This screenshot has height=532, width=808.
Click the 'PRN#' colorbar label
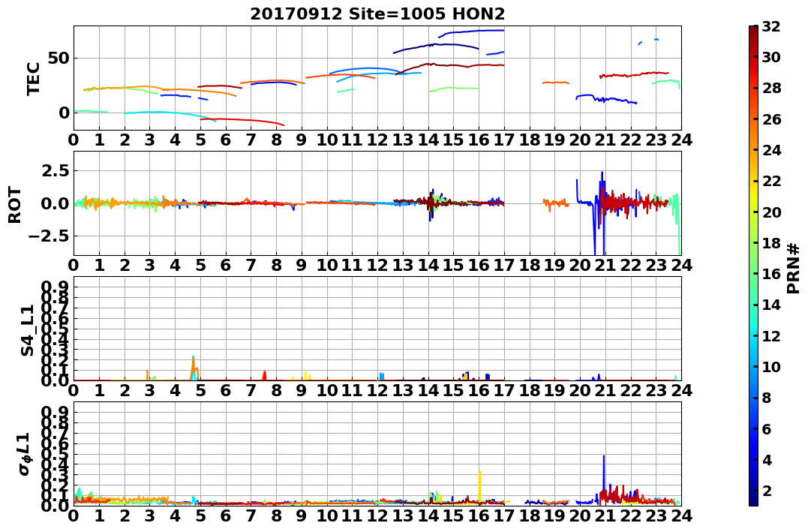tap(793, 268)
